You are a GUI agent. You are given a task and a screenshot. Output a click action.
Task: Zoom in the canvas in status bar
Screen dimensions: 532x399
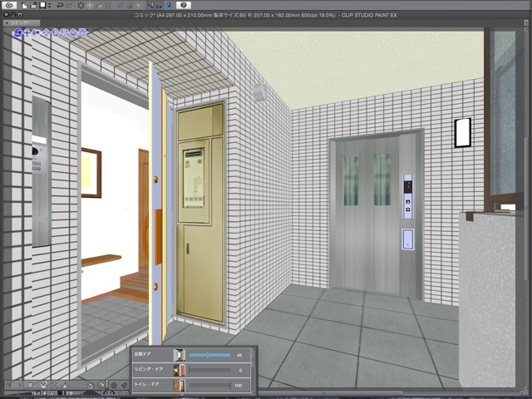coord(52,393)
